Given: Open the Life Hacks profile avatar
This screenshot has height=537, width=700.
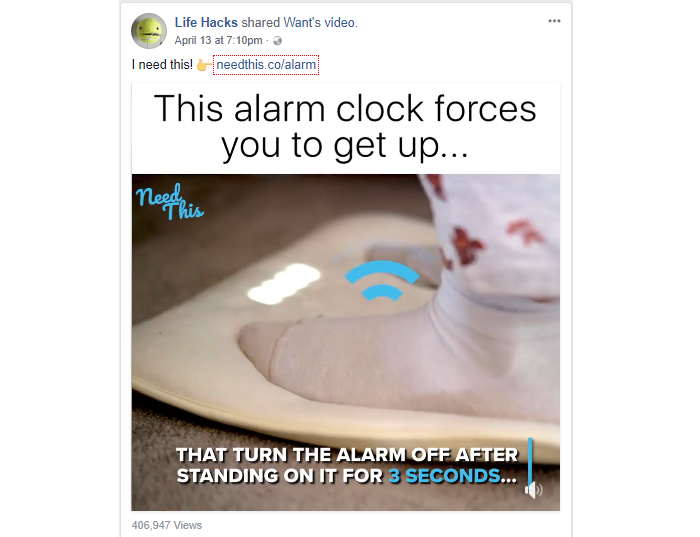Looking at the screenshot, I should [x=149, y=31].
